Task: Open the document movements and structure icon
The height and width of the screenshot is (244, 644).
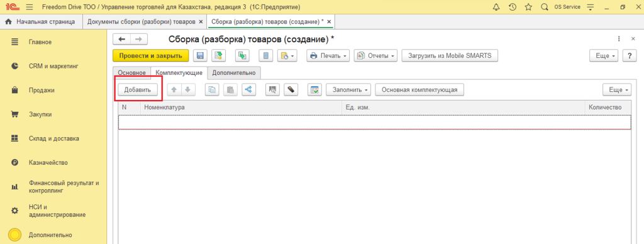Action: click(242, 55)
